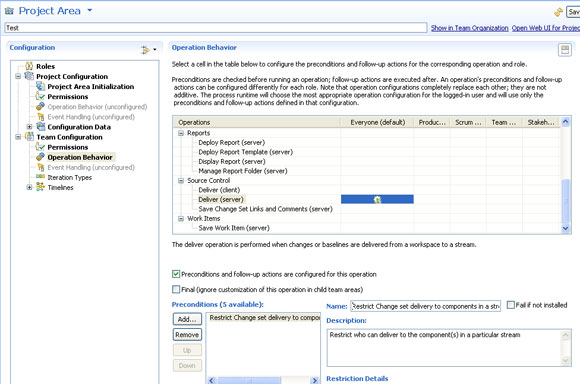580x384 pixels.
Task: Click the Operations column header
Action: click(257, 122)
